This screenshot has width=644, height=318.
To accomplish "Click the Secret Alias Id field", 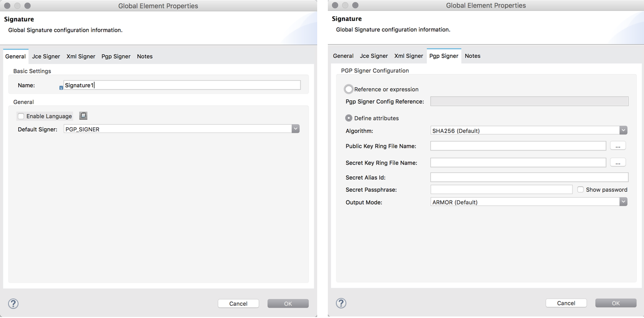I will [529, 178].
